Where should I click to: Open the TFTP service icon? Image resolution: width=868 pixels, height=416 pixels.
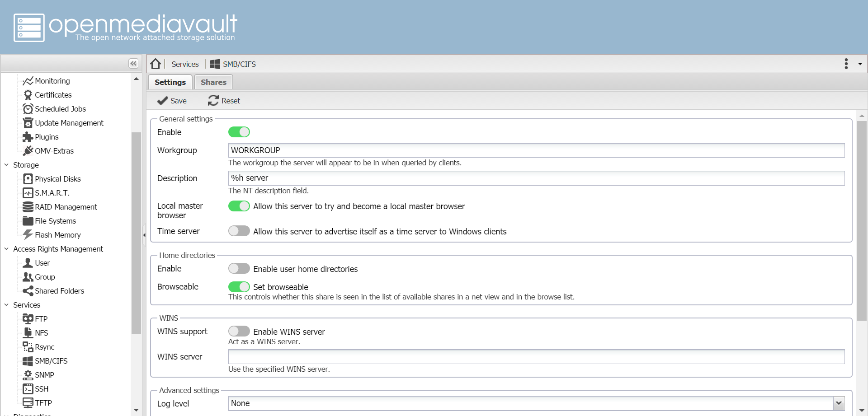pos(28,403)
